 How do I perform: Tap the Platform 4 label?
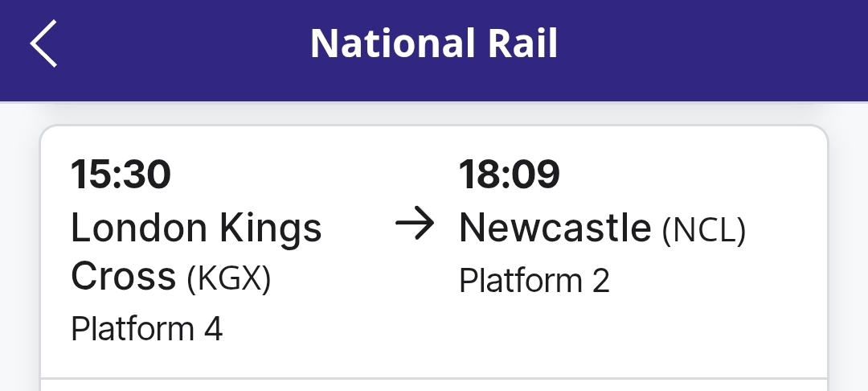[146, 329]
